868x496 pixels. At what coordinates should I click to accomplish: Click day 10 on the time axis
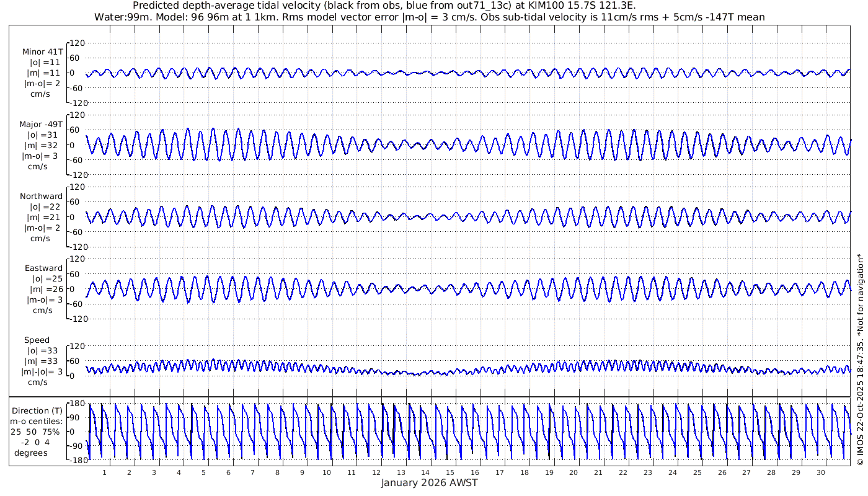click(327, 472)
